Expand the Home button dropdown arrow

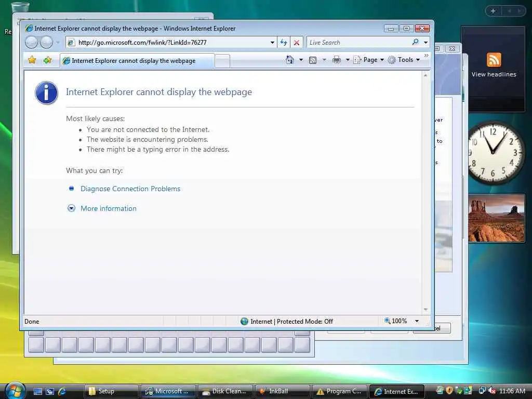click(x=301, y=60)
